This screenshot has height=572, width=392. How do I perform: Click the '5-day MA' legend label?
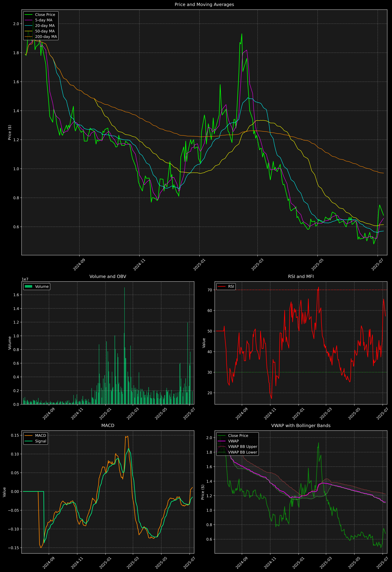44,20
